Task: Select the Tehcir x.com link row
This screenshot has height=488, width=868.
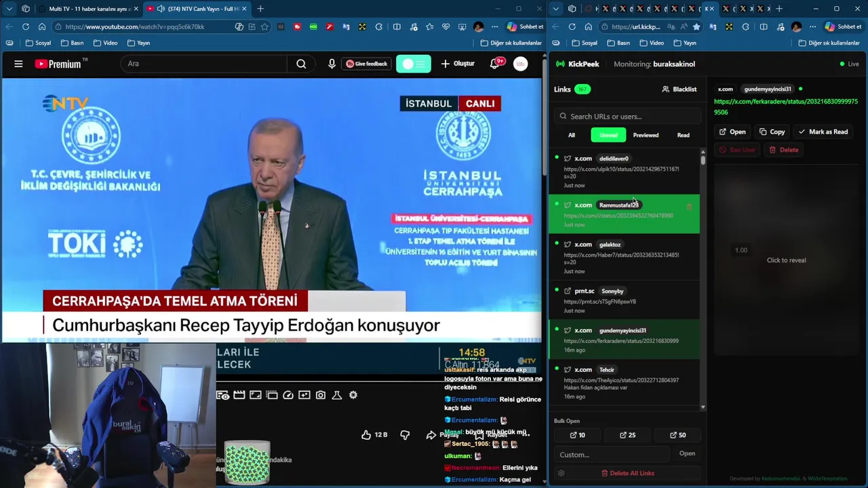Action: 624,382
